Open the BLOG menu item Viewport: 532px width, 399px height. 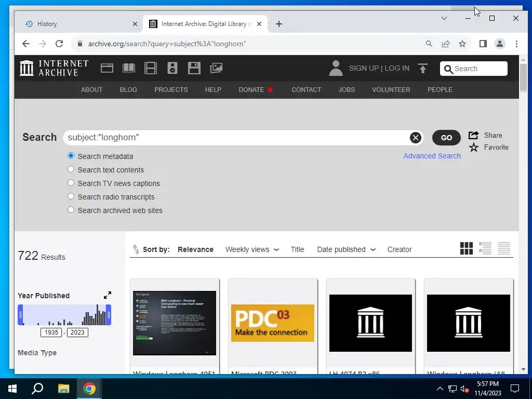click(128, 89)
